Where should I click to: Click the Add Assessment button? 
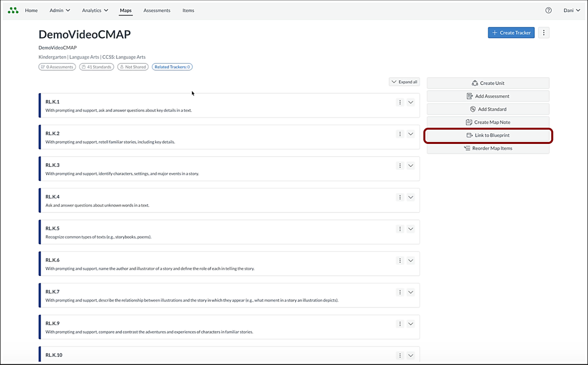pos(488,96)
